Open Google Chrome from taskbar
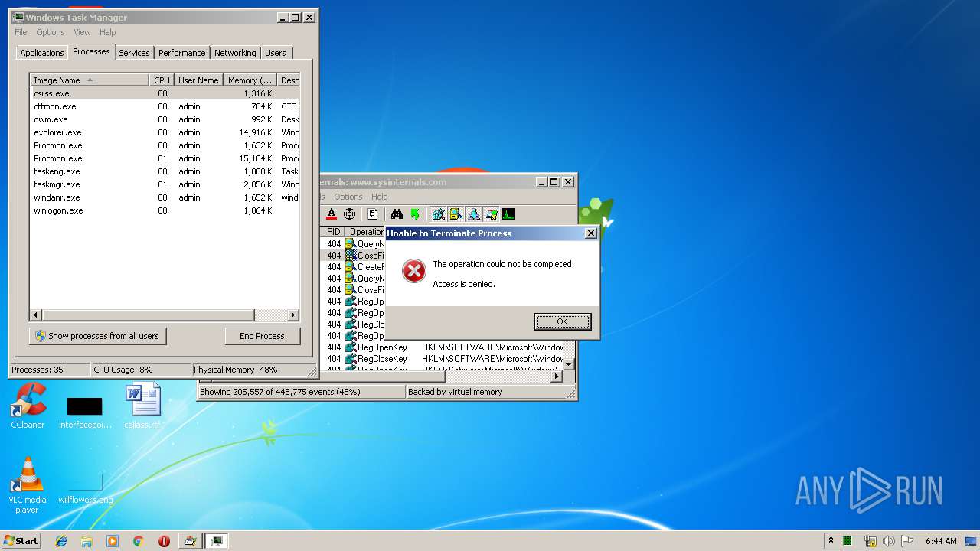This screenshot has width=980, height=551. (138, 540)
